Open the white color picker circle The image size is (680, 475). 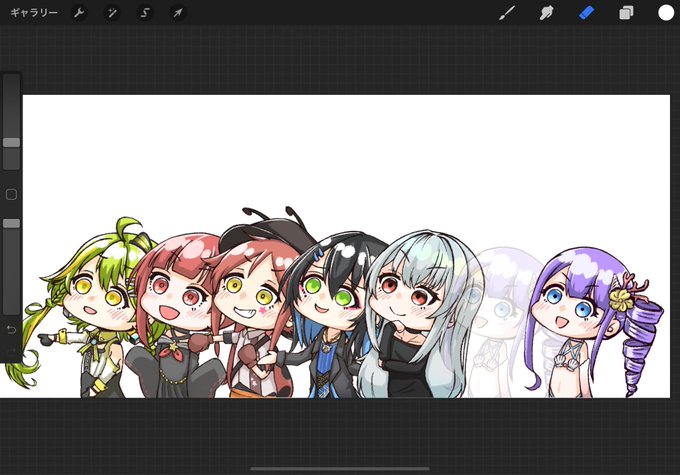666,13
